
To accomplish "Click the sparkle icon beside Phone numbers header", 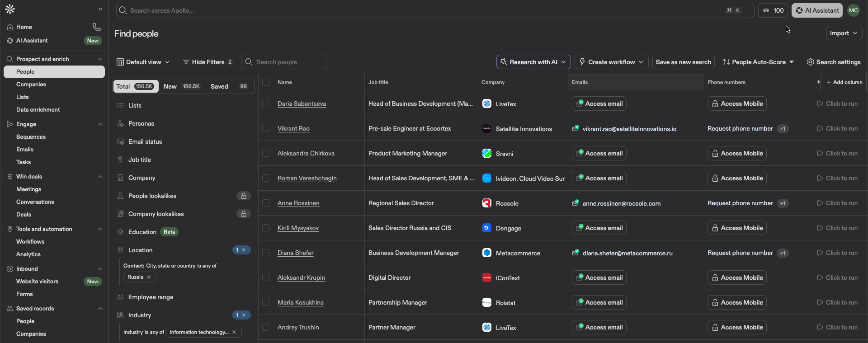I will [818, 82].
